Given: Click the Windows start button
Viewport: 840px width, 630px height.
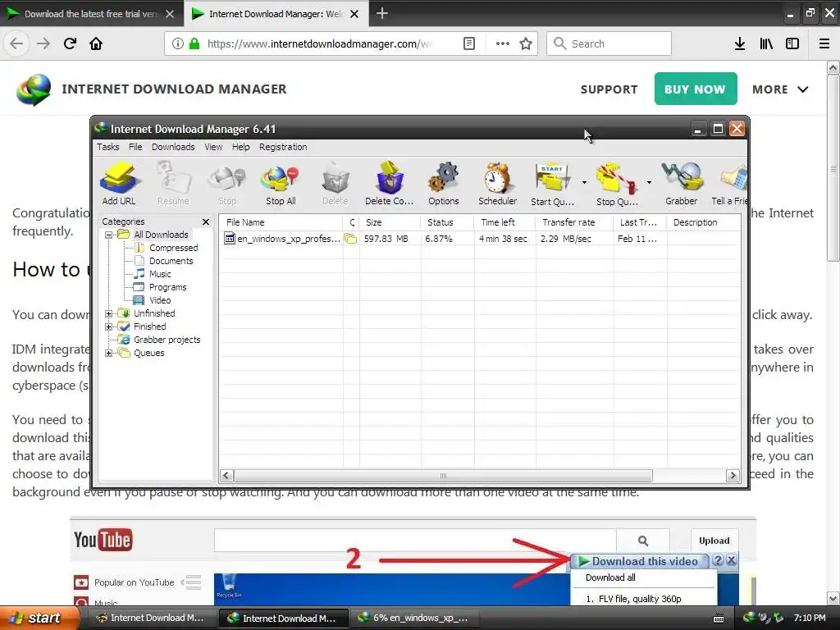Looking at the screenshot, I should pyautogui.click(x=39, y=619).
